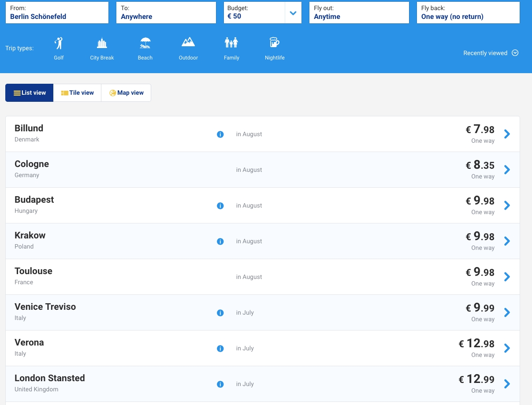Open the Billund destination
Viewport: 532px width, 405px height.
29,128
